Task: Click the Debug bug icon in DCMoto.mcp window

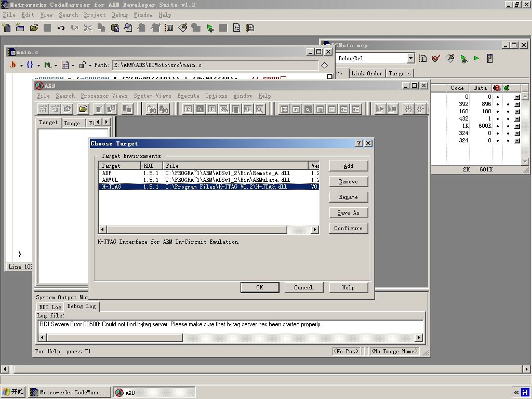Action: (463, 58)
